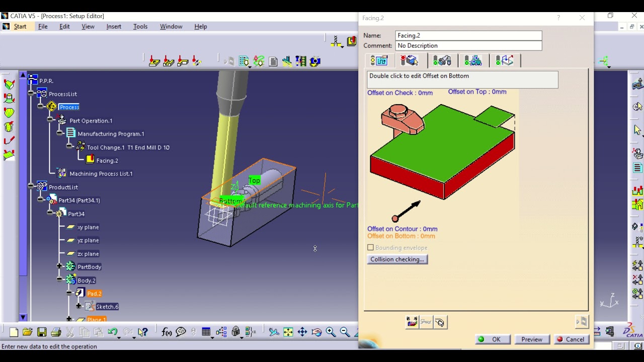Cancel the Facing.2 dialog
This screenshot has height=362, width=644.
click(x=571, y=339)
